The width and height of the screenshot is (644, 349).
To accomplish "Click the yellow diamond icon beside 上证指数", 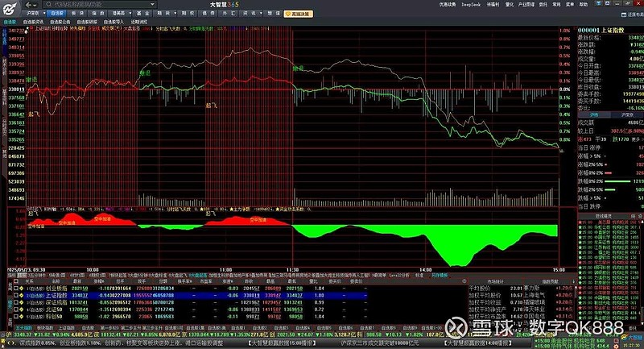I will tap(22, 295).
